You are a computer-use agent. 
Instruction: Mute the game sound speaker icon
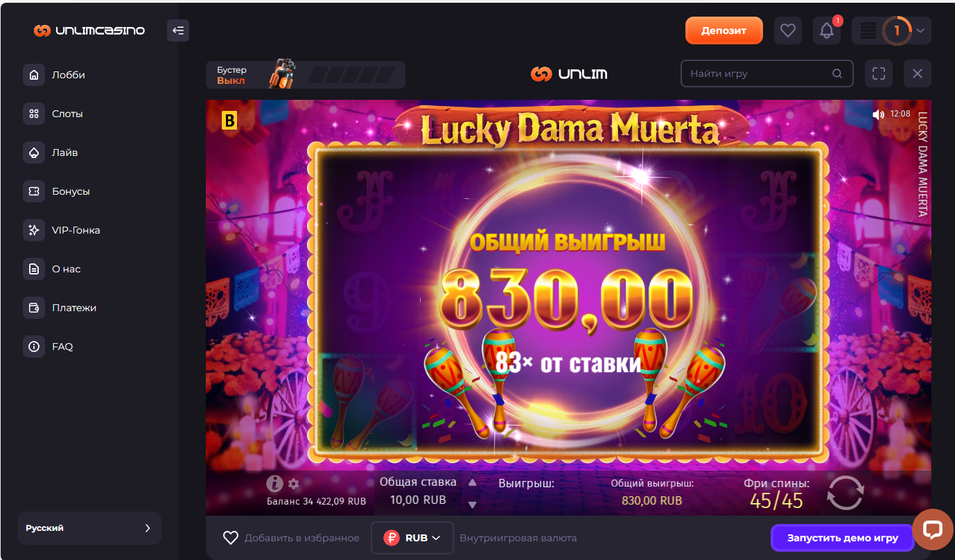click(x=879, y=114)
